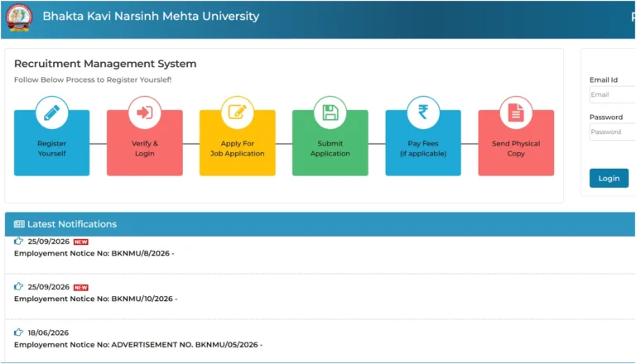
Task: Click the floppy disk icon above Submit Application
Action: [330, 113]
